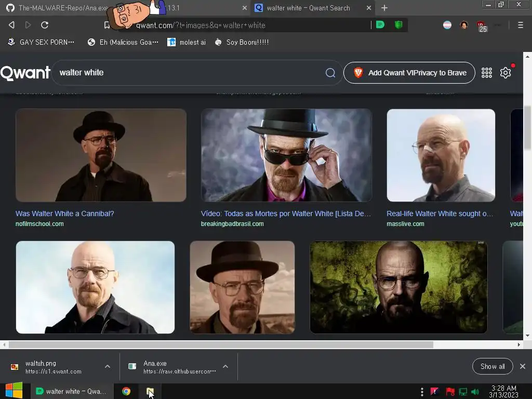The width and height of the screenshot is (532, 399).
Task: Open a new browser tab
Action: click(x=384, y=8)
